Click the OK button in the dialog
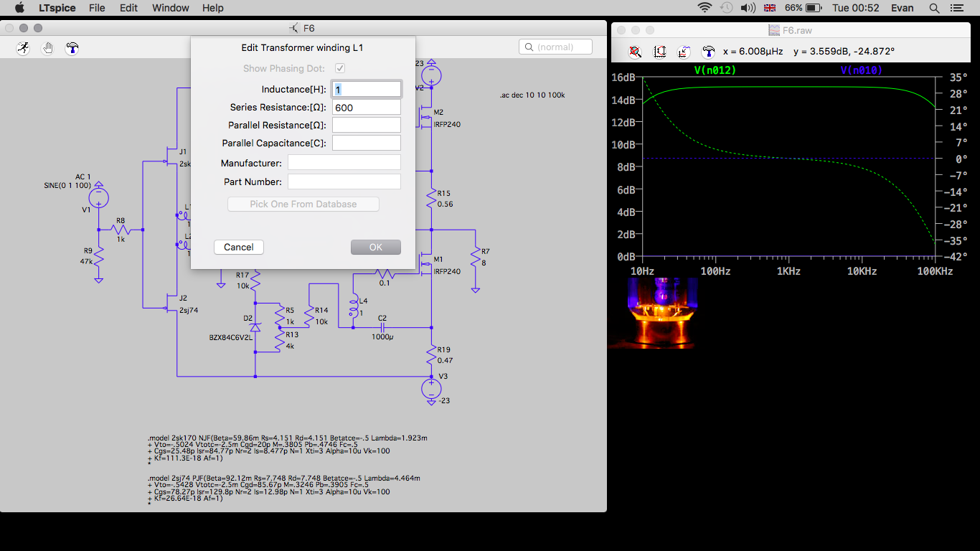 (x=376, y=247)
